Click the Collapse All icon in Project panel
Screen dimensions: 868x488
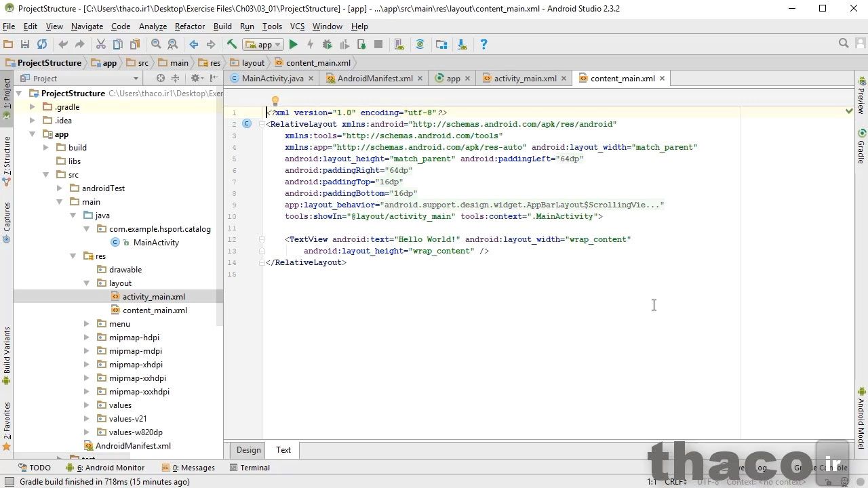click(x=176, y=78)
